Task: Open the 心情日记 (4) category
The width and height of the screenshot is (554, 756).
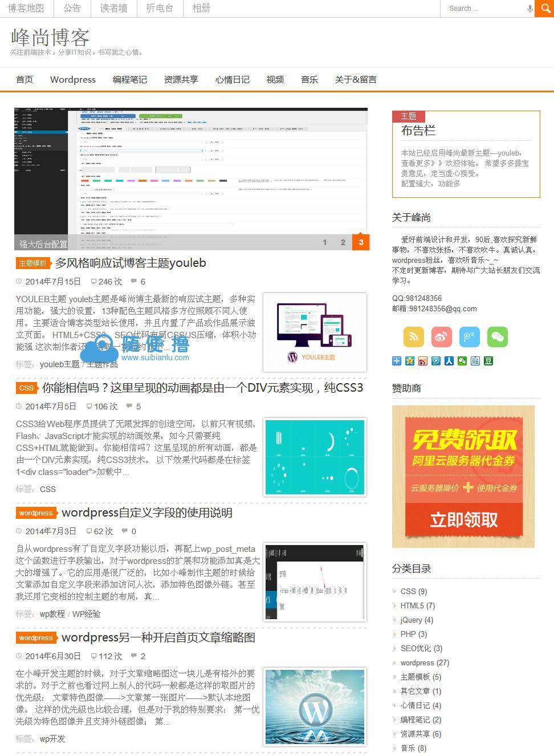Action: (421, 705)
